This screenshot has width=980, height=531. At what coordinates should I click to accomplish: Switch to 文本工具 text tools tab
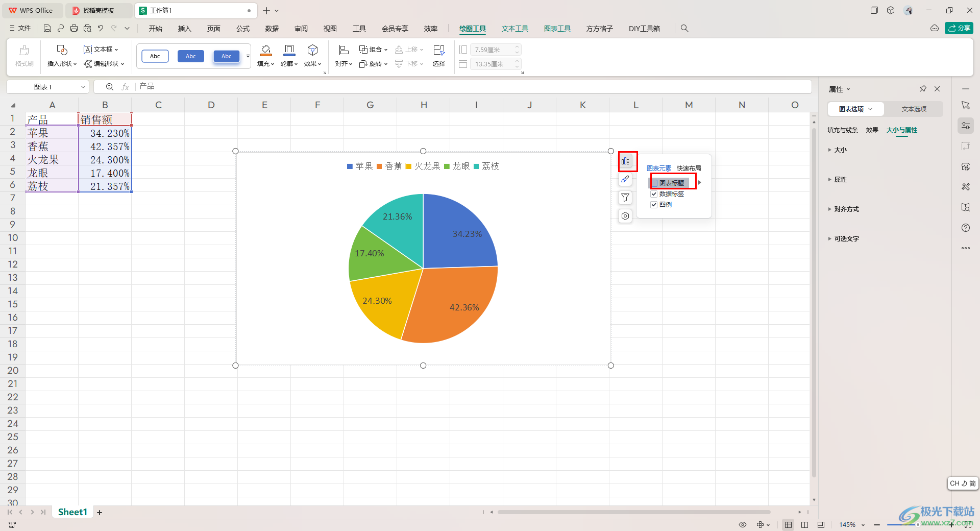coord(514,29)
